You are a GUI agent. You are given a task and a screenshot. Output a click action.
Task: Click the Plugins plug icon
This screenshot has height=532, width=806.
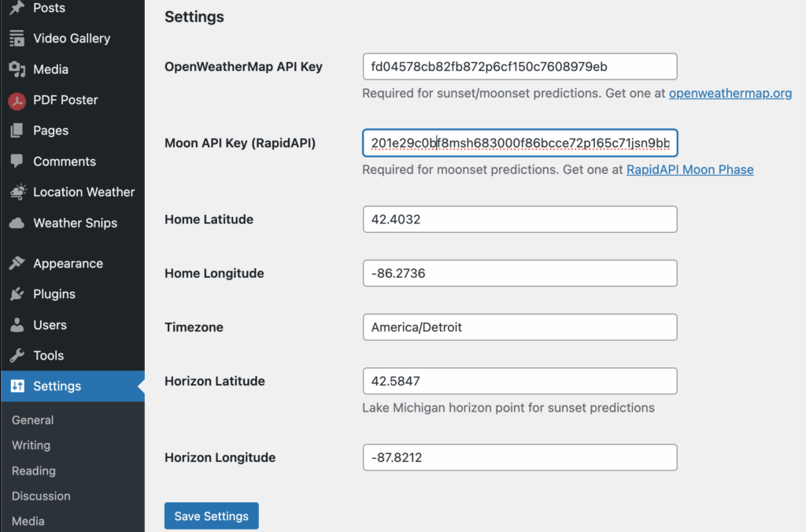(17, 294)
